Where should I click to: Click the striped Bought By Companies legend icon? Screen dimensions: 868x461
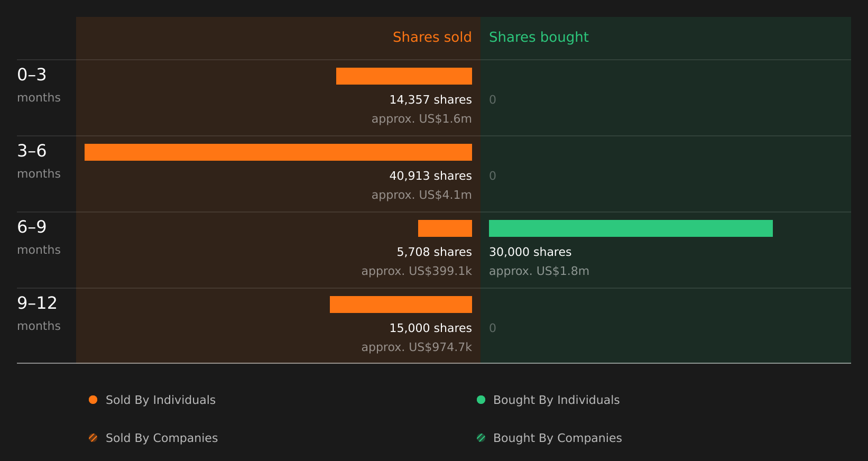pyautogui.click(x=481, y=438)
